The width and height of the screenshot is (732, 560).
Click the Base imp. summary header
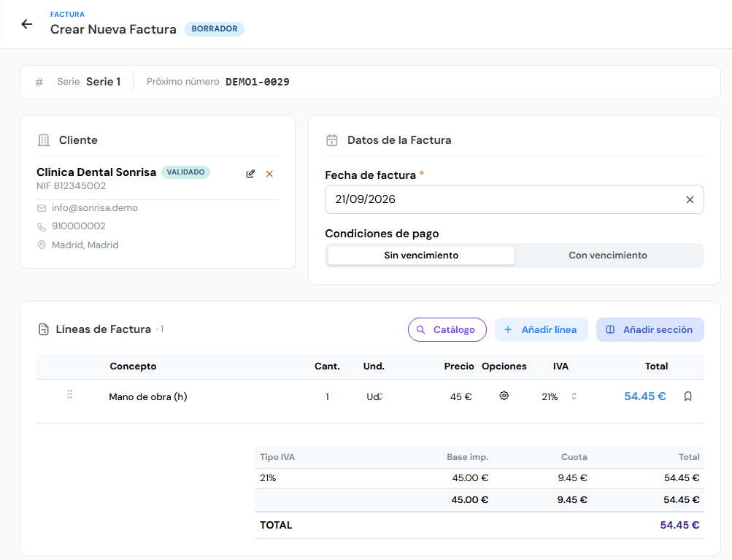click(467, 457)
